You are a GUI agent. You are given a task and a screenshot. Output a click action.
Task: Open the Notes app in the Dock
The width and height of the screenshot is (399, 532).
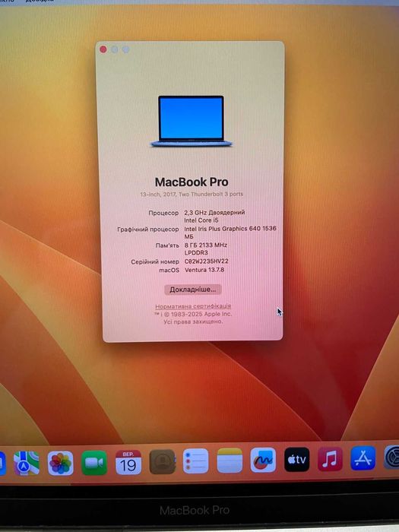coord(230,461)
